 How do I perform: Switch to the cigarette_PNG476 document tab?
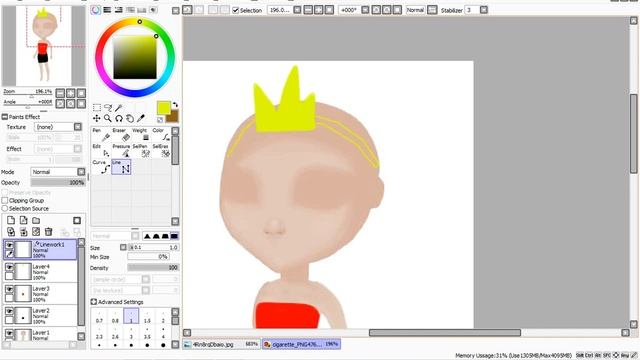[x=301, y=344]
